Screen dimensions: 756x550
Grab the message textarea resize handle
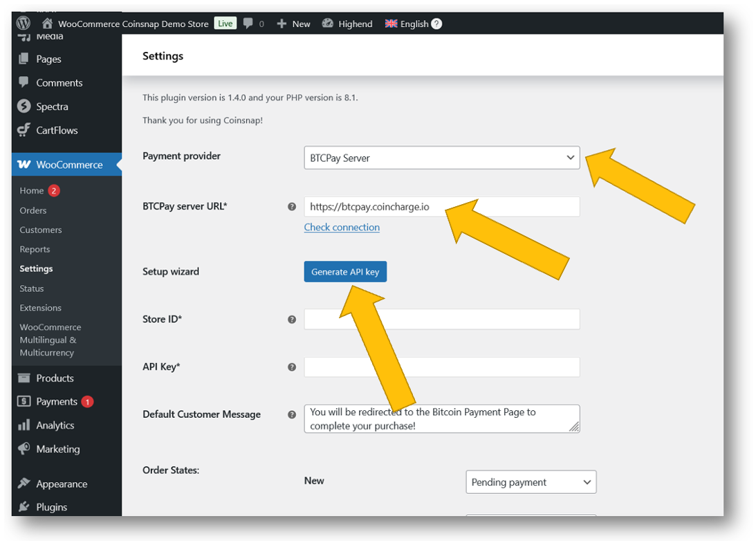tap(574, 426)
